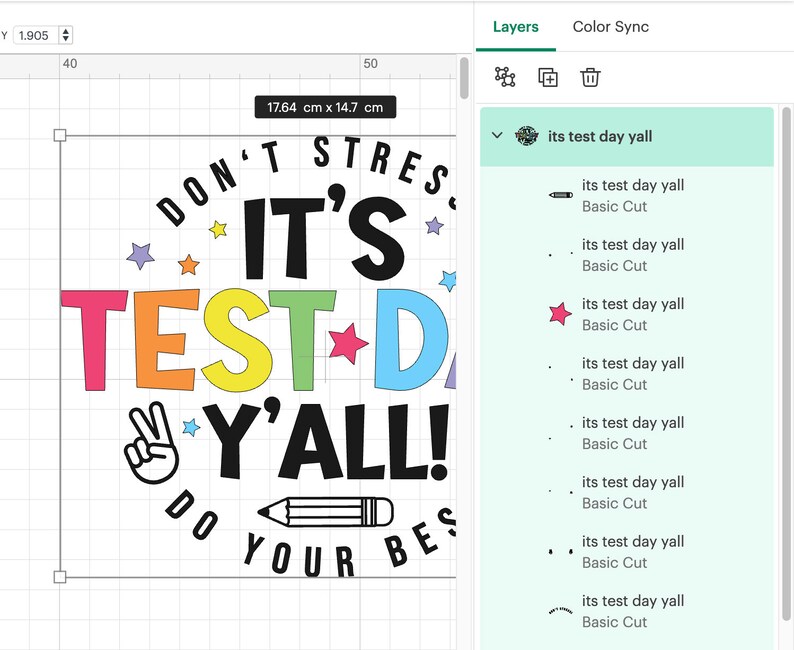794x650 pixels.
Task: Select the group thumbnail in Layers panel
Action: tap(526, 136)
